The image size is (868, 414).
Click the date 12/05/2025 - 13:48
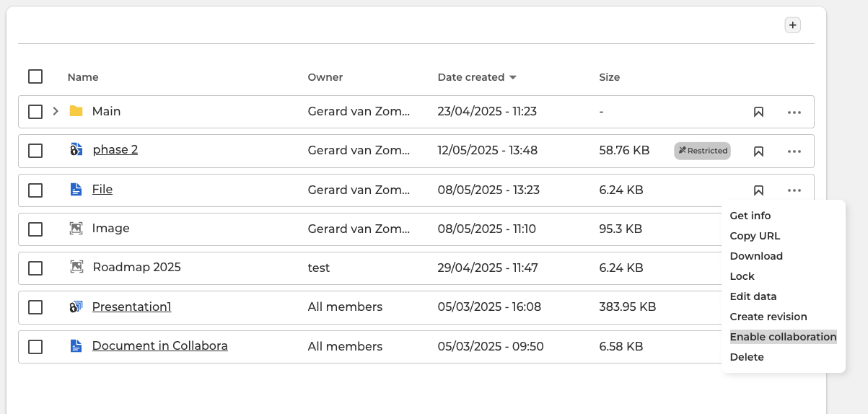click(488, 150)
